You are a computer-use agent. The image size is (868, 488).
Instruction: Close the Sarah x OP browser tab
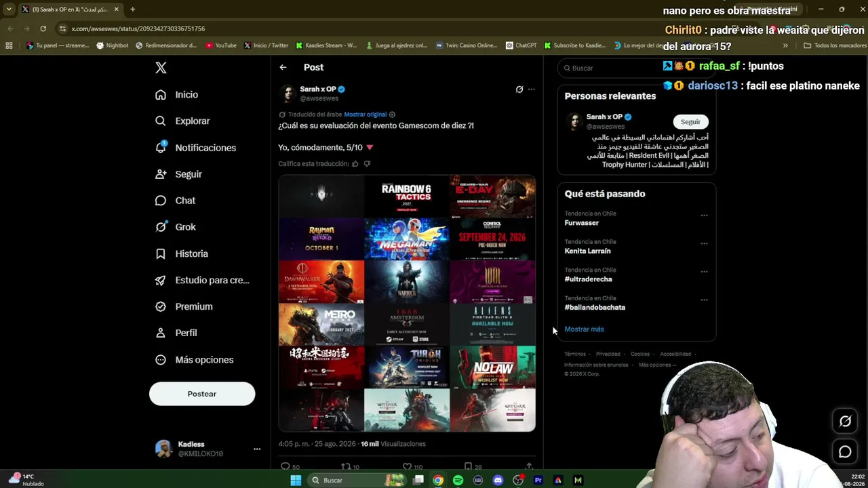pyautogui.click(x=116, y=9)
